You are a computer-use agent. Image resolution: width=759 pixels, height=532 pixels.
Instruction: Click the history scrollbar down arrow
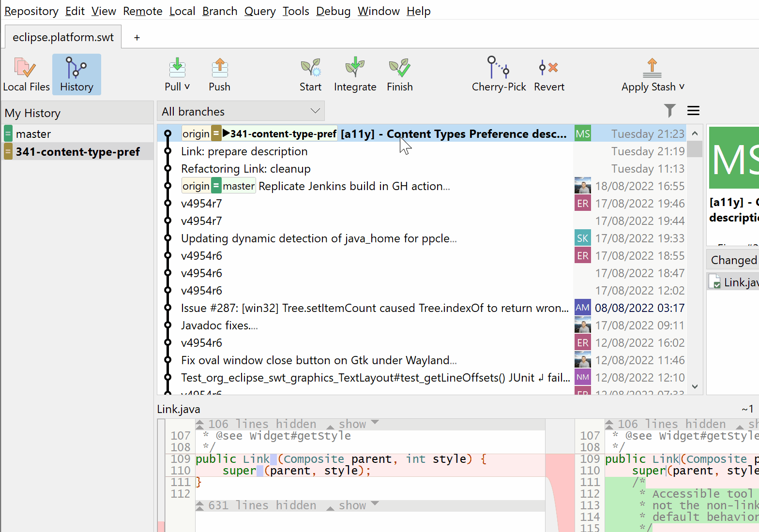point(695,386)
